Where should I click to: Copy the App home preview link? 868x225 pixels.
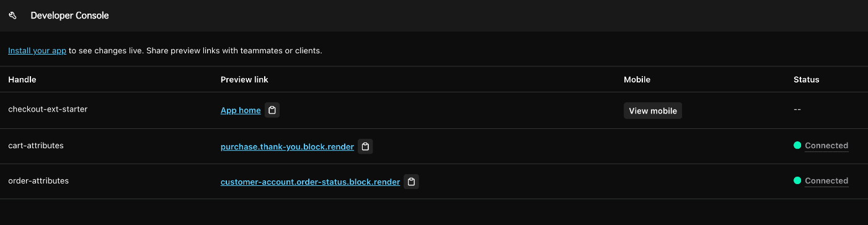click(x=272, y=110)
